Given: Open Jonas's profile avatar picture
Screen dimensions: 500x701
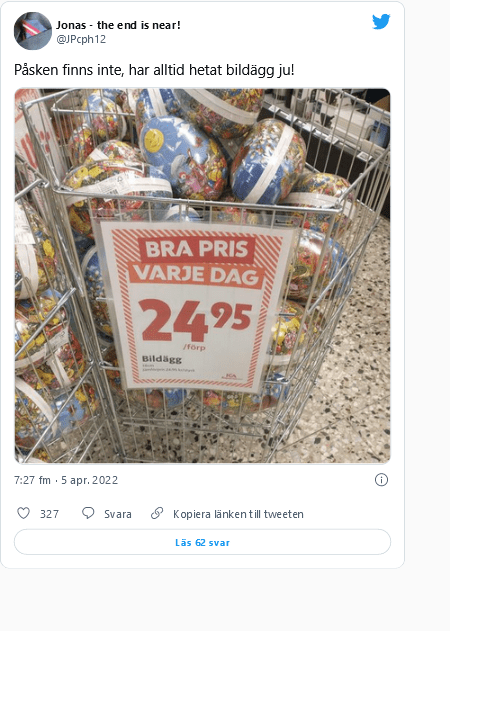Looking at the screenshot, I should (x=33, y=31).
